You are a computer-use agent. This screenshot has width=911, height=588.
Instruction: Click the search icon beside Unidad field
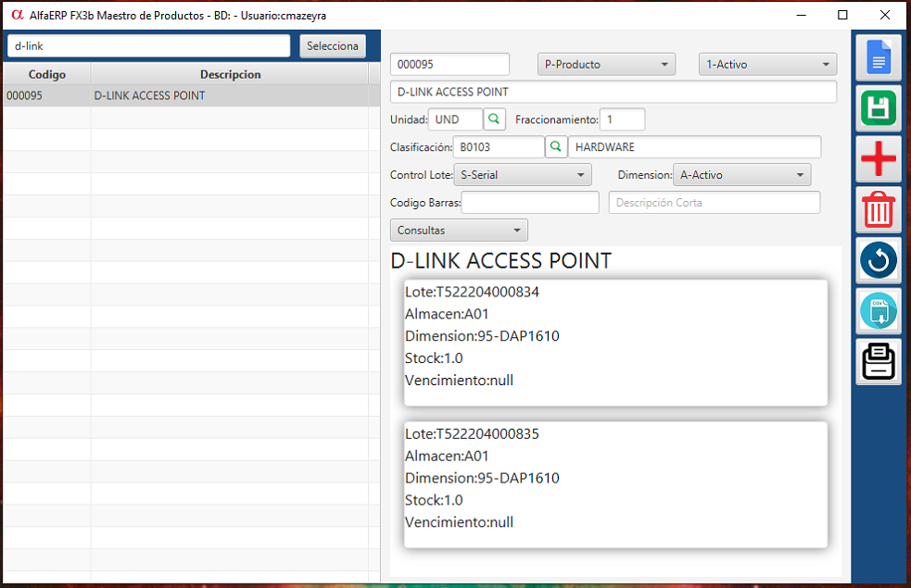tap(495, 119)
